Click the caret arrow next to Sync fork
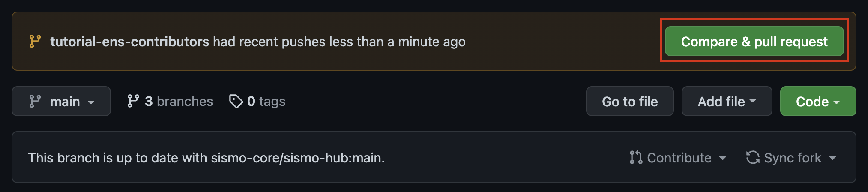This screenshot has width=868, height=192. [832, 158]
